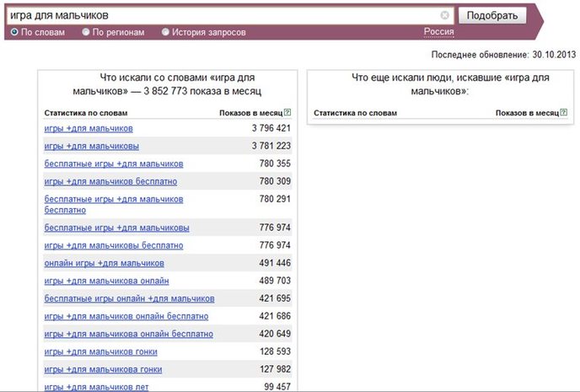
Task: Click right Статистика по словам column header
Action: point(355,113)
